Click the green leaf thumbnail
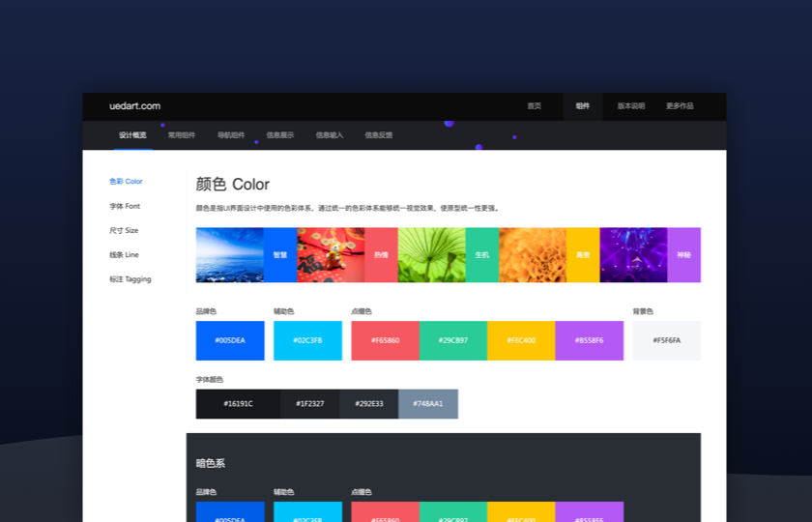This screenshot has height=522, width=812. coord(431,255)
